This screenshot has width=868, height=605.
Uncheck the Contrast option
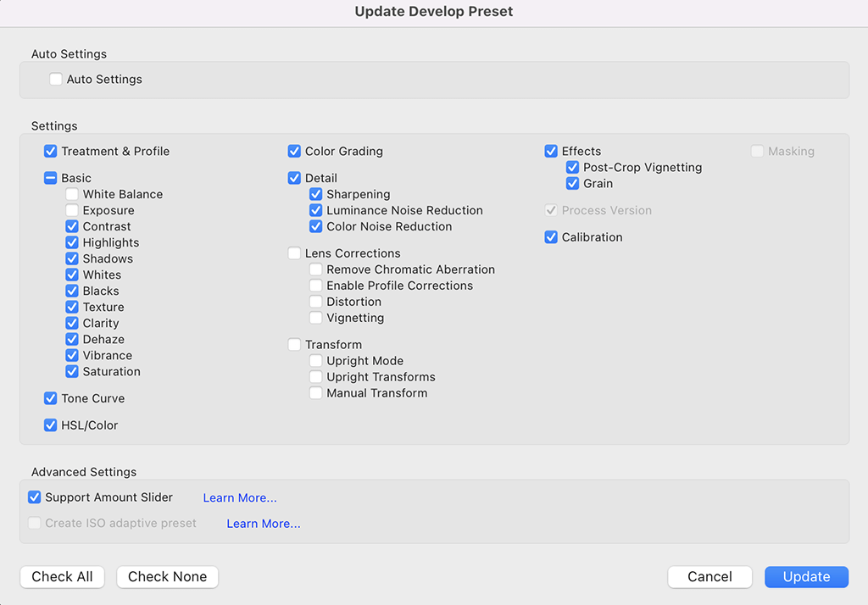pyautogui.click(x=72, y=226)
